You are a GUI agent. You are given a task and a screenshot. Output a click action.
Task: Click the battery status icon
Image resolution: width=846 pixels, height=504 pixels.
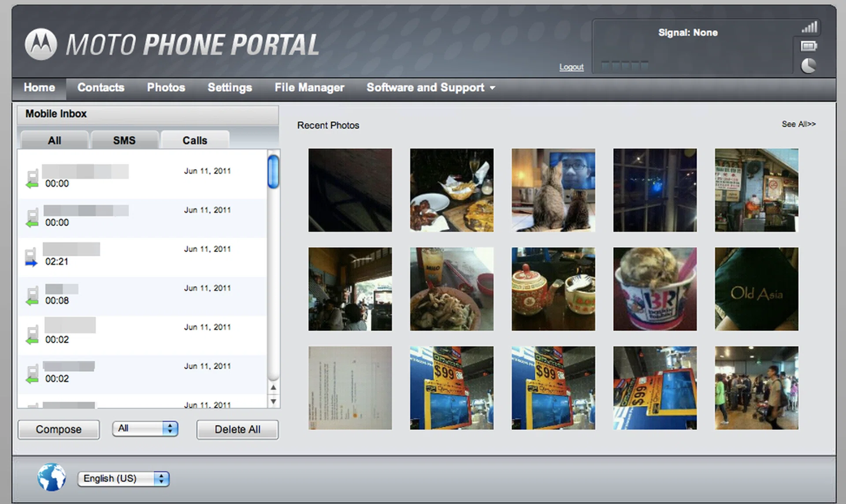pyautogui.click(x=809, y=46)
